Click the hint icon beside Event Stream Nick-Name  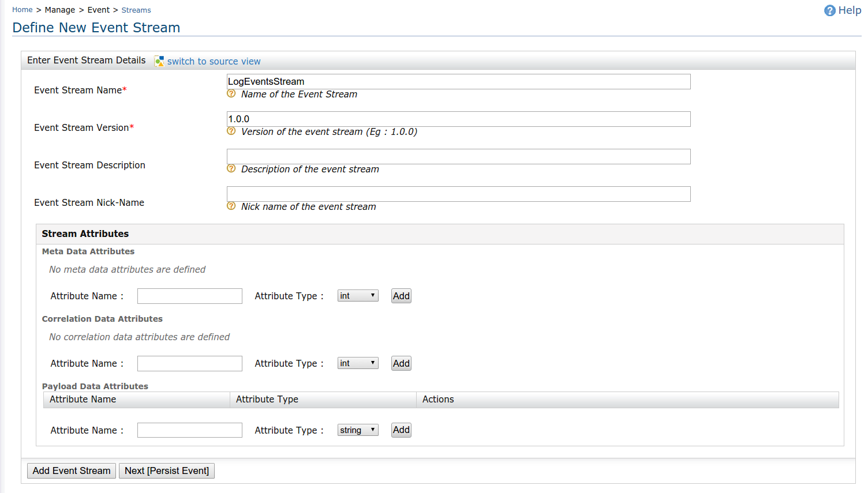(x=231, y=206)
